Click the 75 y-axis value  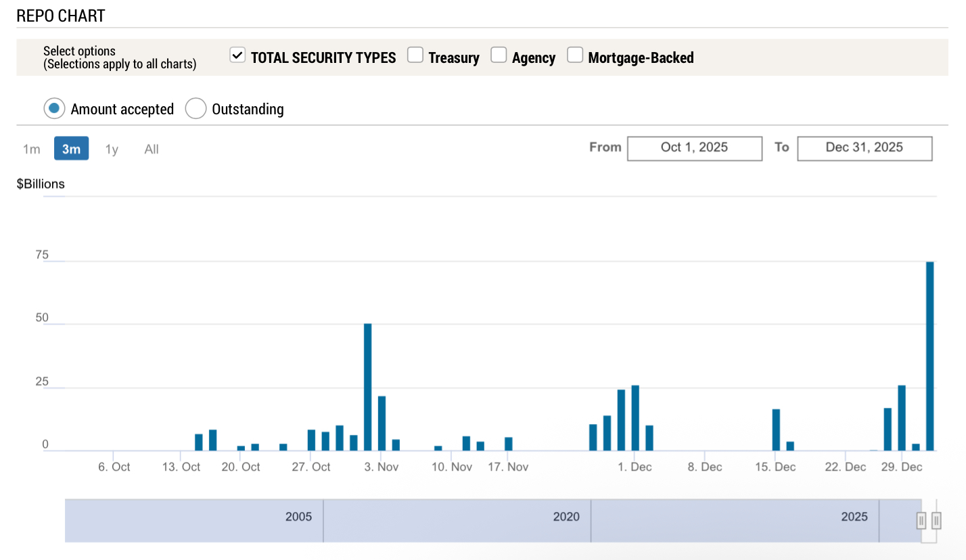tap(42, 255)
